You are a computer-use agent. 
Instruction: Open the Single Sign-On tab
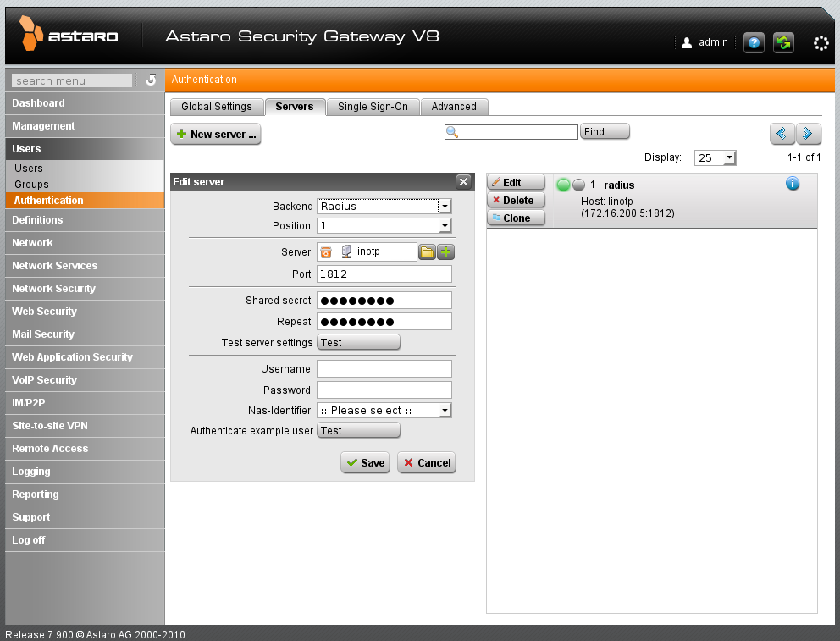[373, 107]
